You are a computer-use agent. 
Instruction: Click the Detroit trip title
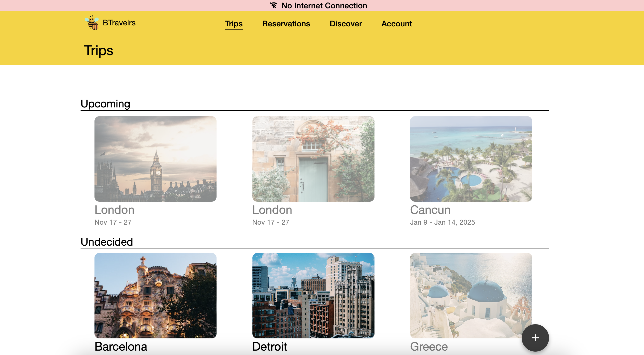[270, 346]
